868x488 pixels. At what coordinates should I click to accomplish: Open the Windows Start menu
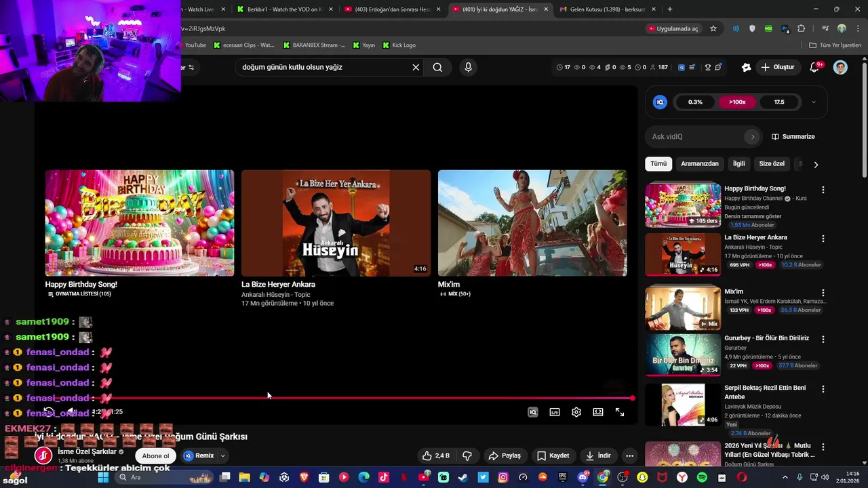(103, 477)
